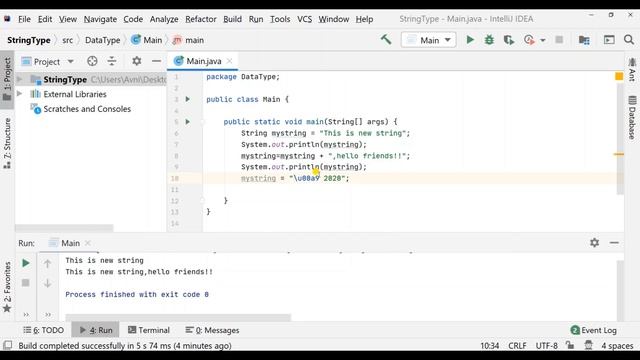Image resolution: width=640 pixels, height=360 pixels.
Task: Click the Build project hammer icon
Action: (x=386, y=40)
